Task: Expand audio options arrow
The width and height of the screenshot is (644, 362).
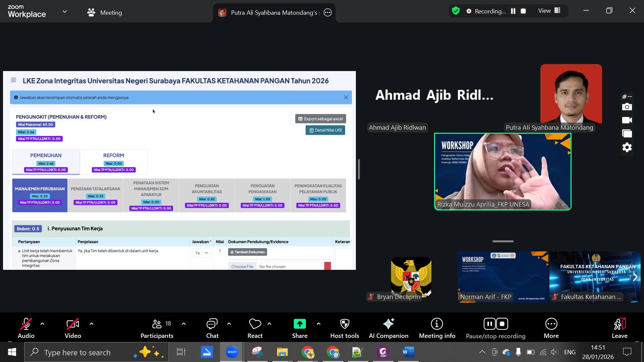Action: point(42,324)
